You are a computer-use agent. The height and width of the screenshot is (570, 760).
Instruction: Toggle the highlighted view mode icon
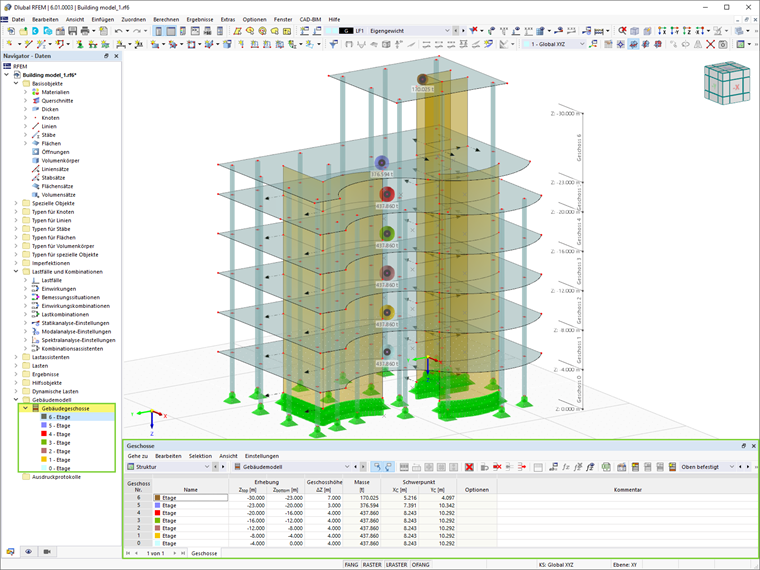(633, 44)
